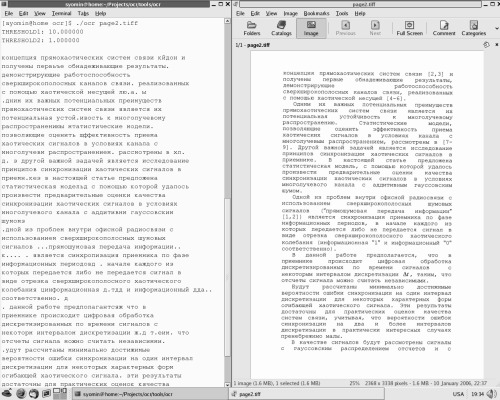
Task: Click the terminal scrollbar thumb
Action: click(228, 278)
